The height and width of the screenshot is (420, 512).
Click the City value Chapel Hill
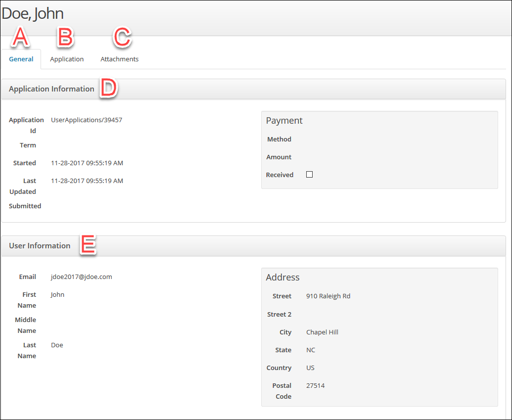click(322, 332)
